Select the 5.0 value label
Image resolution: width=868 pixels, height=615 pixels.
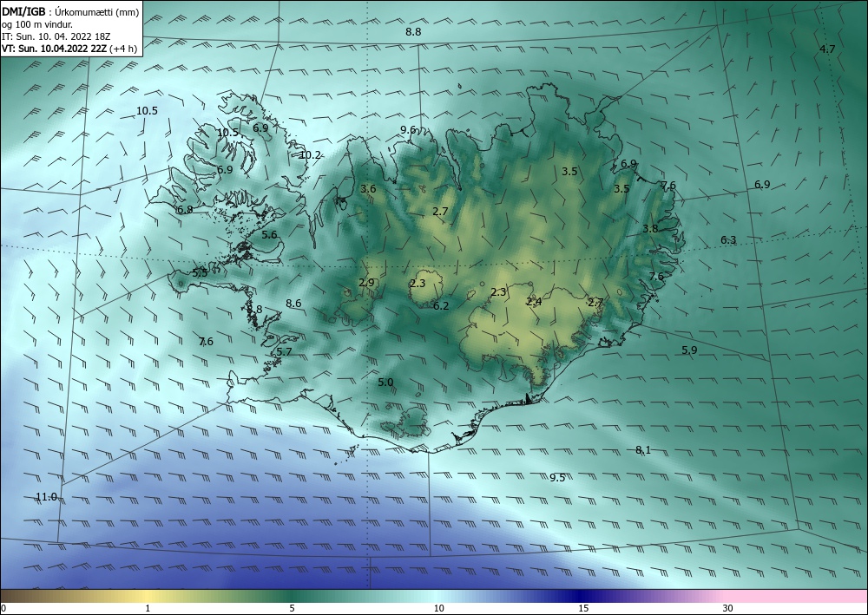385,383
